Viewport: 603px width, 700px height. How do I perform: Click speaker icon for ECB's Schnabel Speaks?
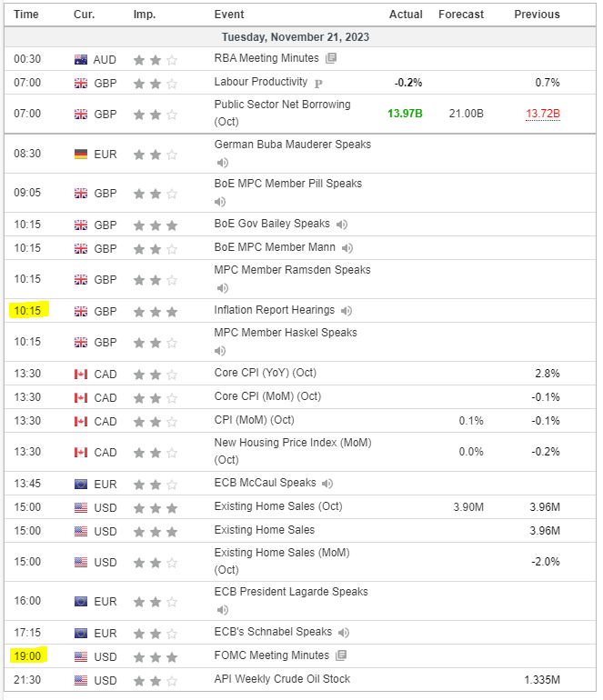point(343,633)
